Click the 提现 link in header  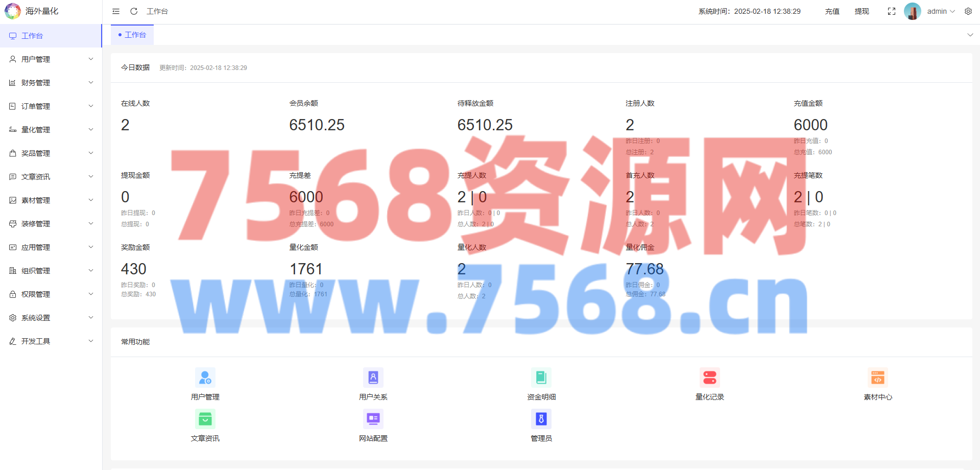pyautogui.click(x=862, y=11)
